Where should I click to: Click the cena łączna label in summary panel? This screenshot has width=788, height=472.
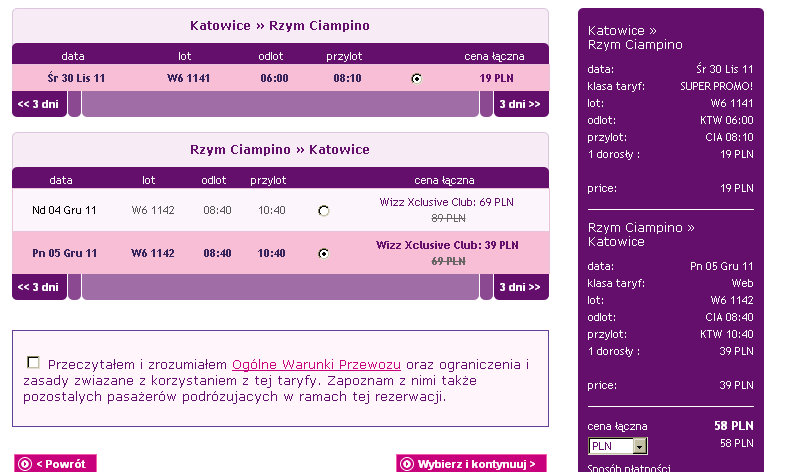pos(617,427)
